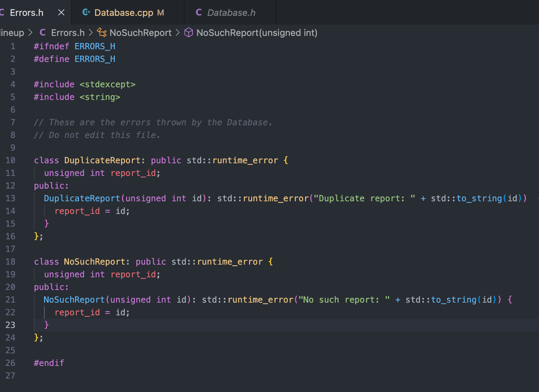This screenshot has height=392, width=539.
Task: Select line number 6 in the gutter
Action: pos(13,110)
